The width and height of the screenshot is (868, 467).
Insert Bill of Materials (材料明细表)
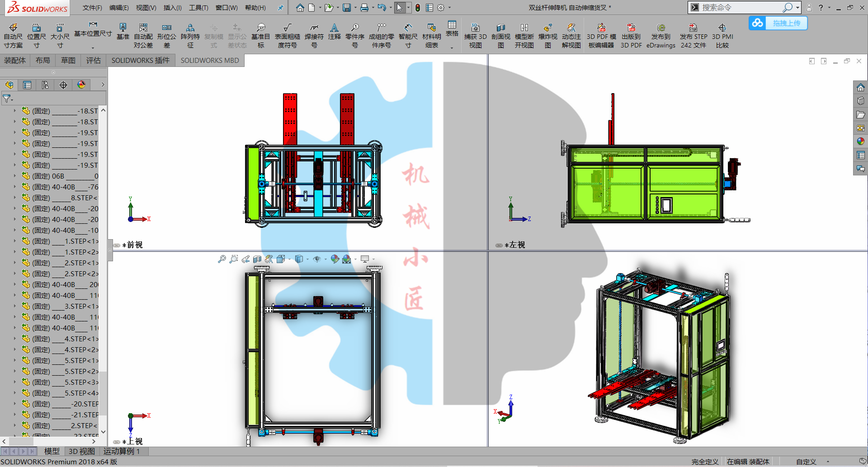432,36
